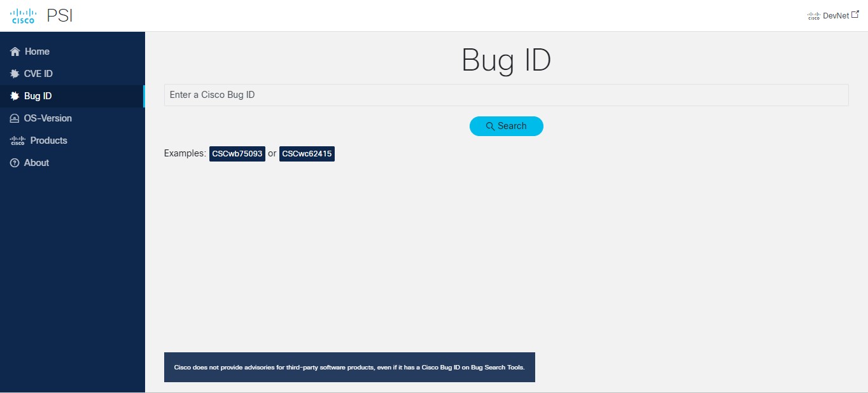Screen dimensions: 868x393
Task: Click the house icon beside Home
Action: (15, 52)
